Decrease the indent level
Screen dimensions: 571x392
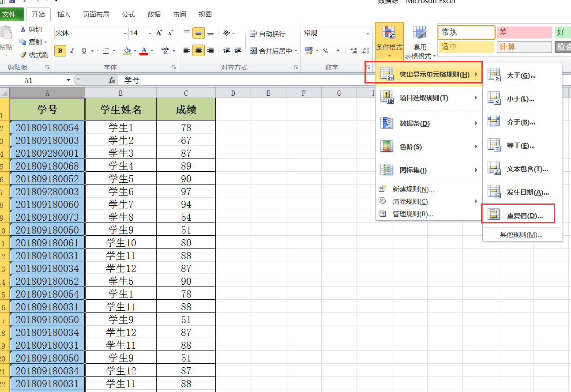[226, 51]
